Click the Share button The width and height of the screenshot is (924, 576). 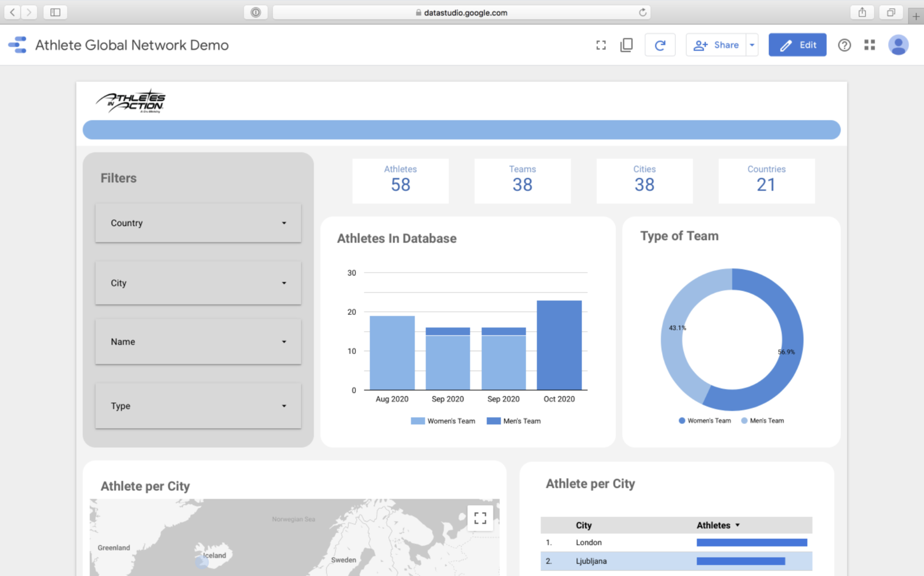pos(716,45)
